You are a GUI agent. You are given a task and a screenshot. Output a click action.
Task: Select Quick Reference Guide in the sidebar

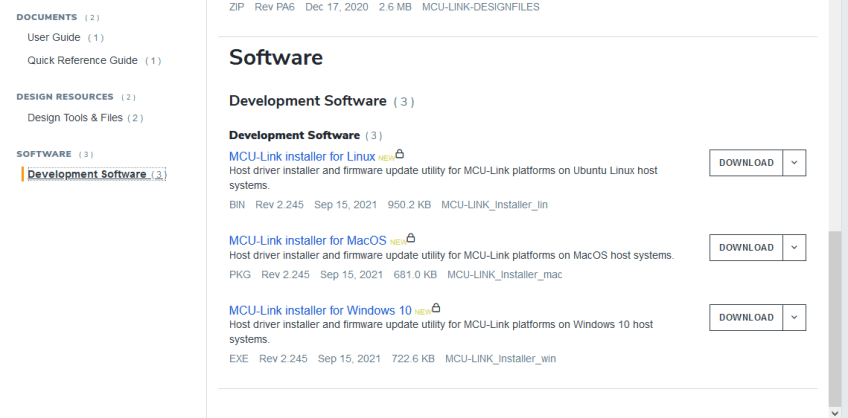[x=82, y=61]
